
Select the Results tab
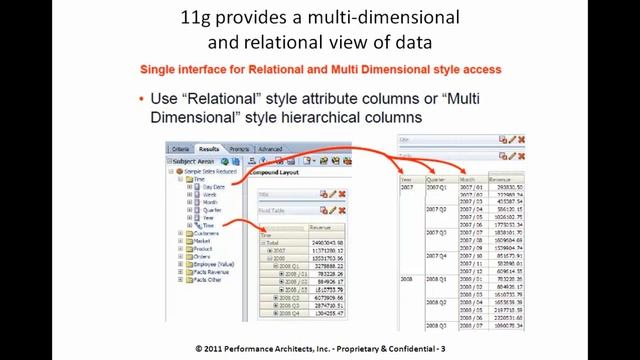209,149
